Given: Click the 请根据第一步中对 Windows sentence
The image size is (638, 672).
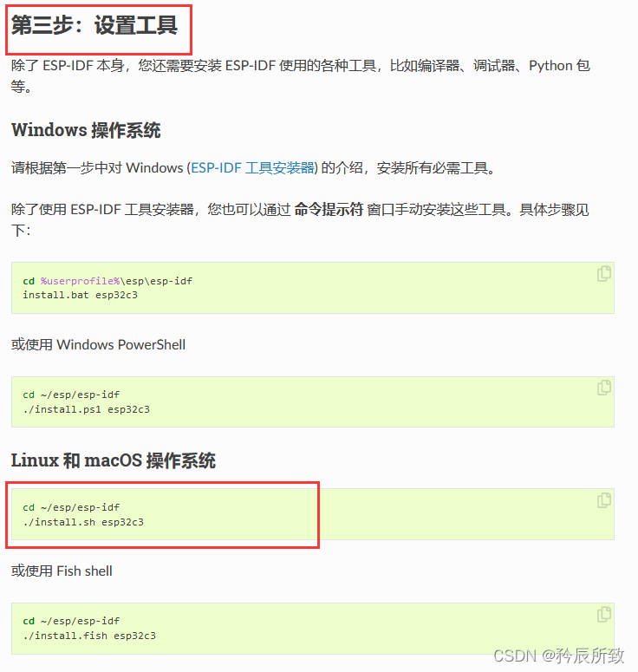Looking at the screenshot, I should coord(253,167).
